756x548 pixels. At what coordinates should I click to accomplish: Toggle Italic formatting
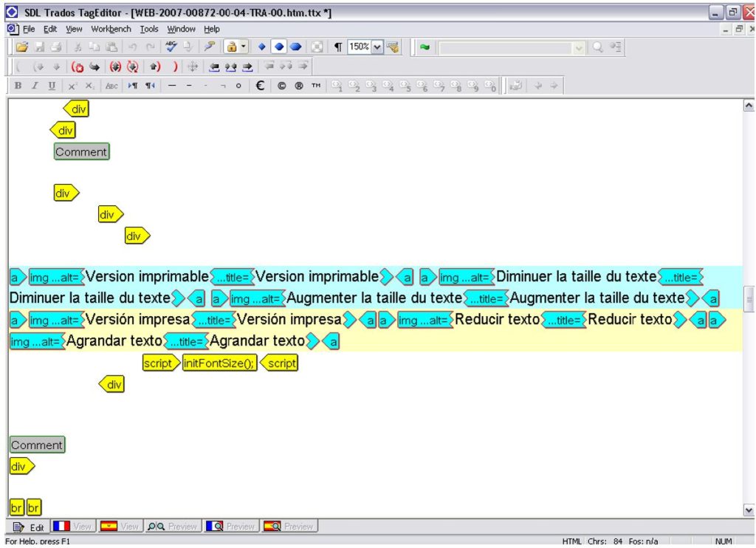[35, 86]
